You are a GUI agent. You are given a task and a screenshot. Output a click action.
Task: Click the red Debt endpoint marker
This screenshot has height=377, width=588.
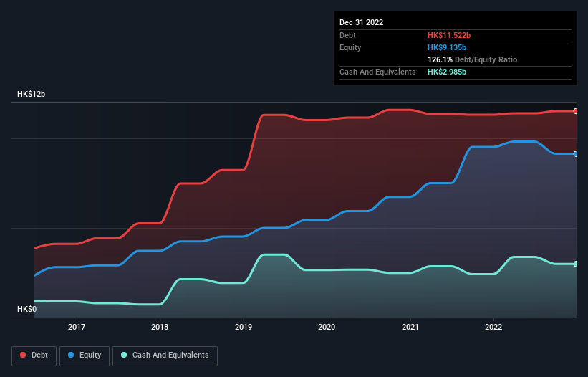point(576,111)
